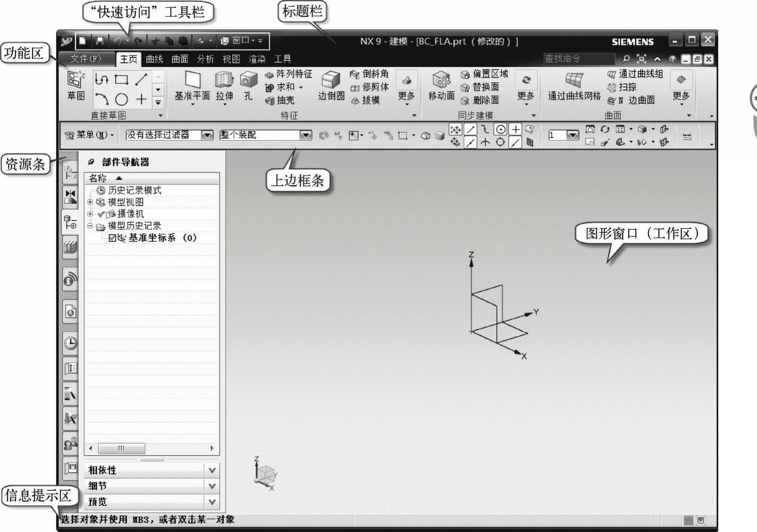Select the 边倒圆 edge blend tool
The width and height of the screenshot is (757, 532).
331,86
